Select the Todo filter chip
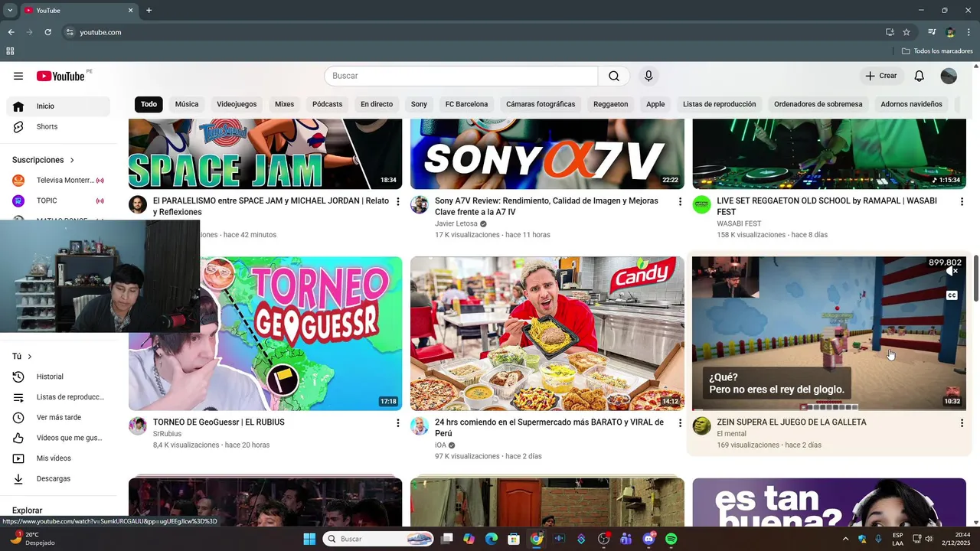The height and width of the screenshot is (551, 980). (x=149, y=104)
